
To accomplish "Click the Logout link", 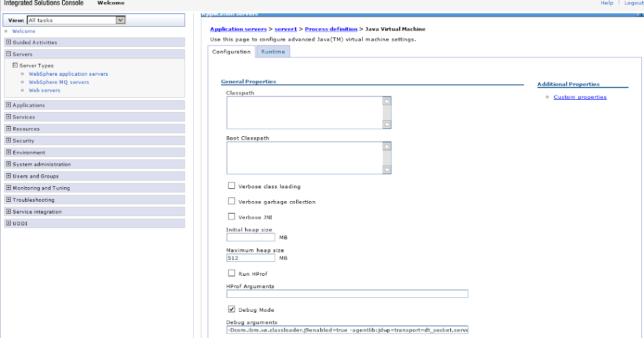I will click(634, 2).
